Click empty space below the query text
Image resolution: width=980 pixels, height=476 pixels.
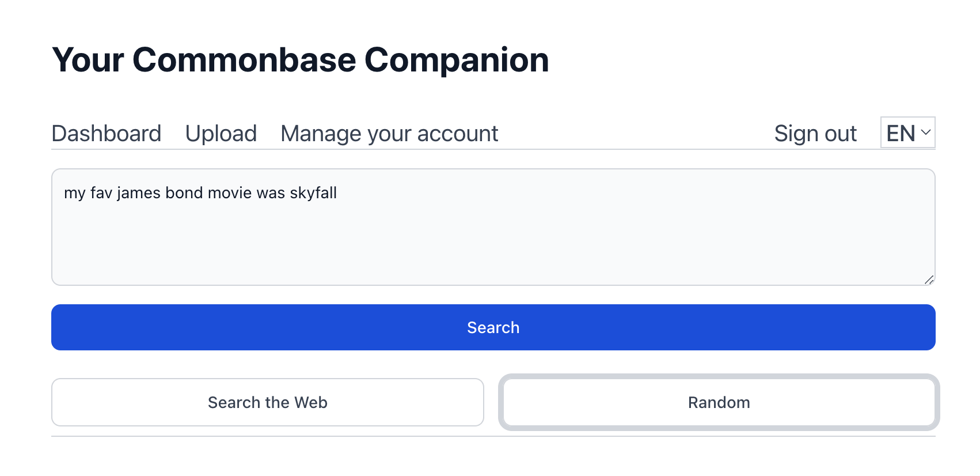click(x=493, y=248)
